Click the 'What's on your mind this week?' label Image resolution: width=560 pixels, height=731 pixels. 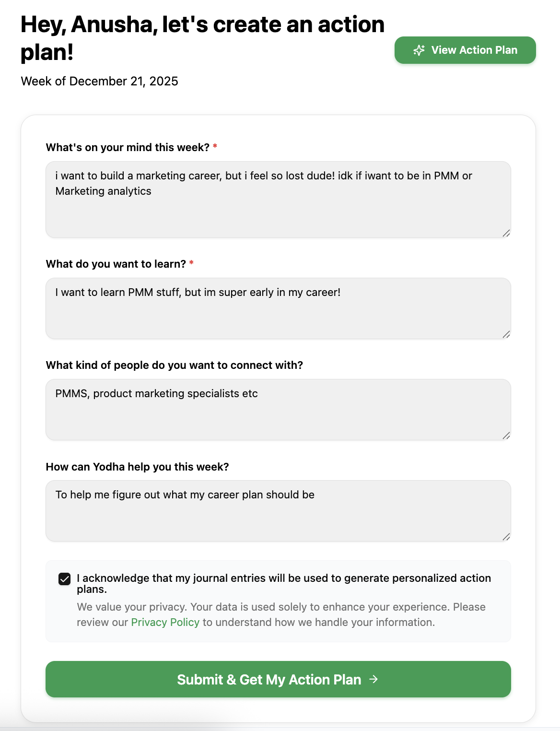(x=128, y=147)
